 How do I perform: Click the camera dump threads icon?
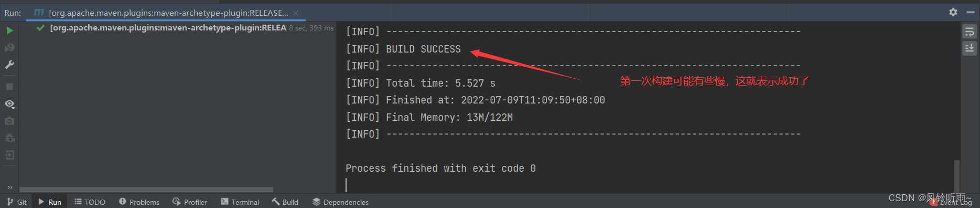pyautogui.click(x=9, y=121)
